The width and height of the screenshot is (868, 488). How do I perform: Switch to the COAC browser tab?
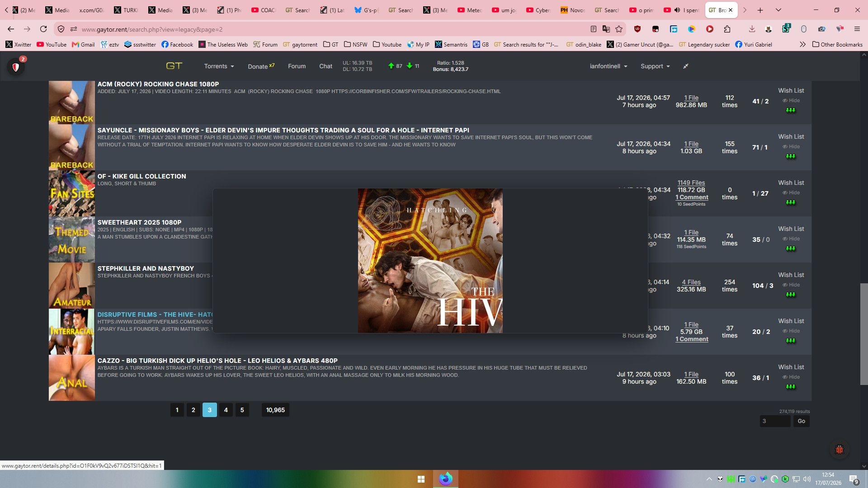click(x=264, y=10)
